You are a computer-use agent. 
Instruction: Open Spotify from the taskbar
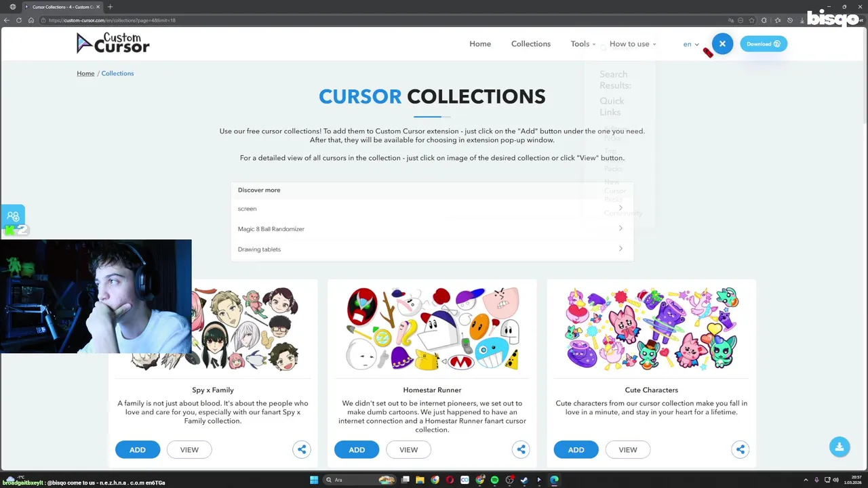pos(494,480)
